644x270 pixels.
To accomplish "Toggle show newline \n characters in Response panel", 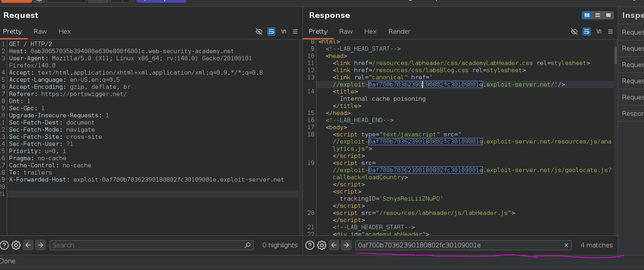I will click(x=599, y=31).
